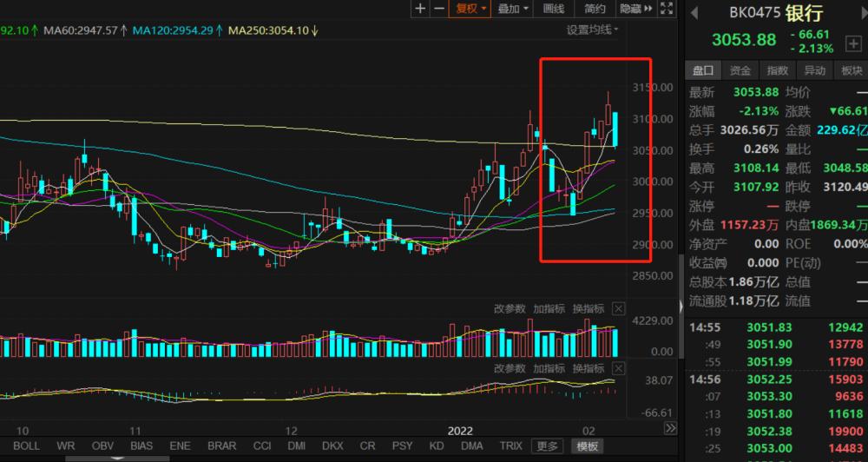Screen dimensions: 868x462
Task: Toggle 隐藏 to hide side panel
Action: point(636,9)
